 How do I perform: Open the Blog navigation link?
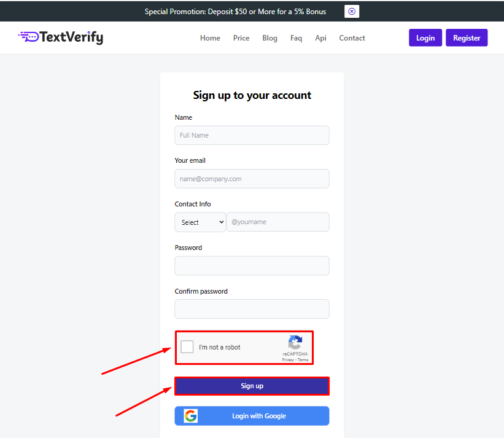coord(269,38)
